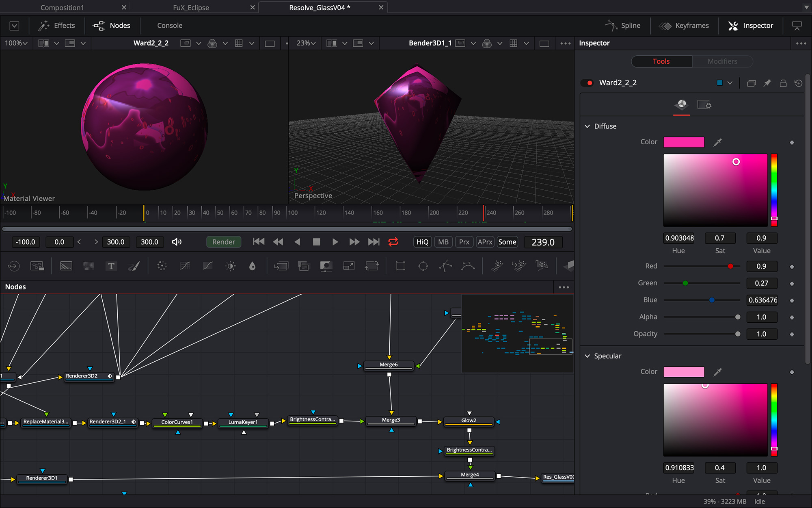
Task: Click the Blur droplet tool icon
Action: pyautogui.click(x=252, y=266)
